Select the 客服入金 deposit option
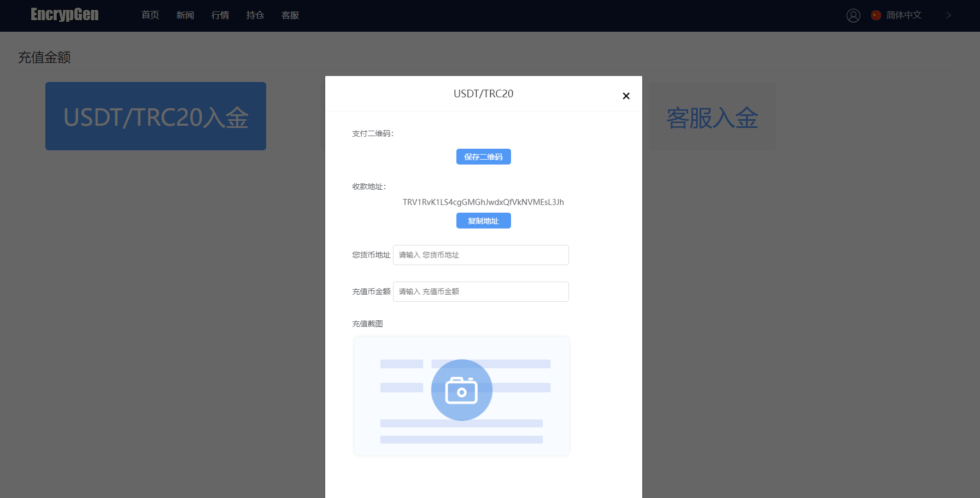This screenshot has height=498, width=980. (x=712, y=116)
